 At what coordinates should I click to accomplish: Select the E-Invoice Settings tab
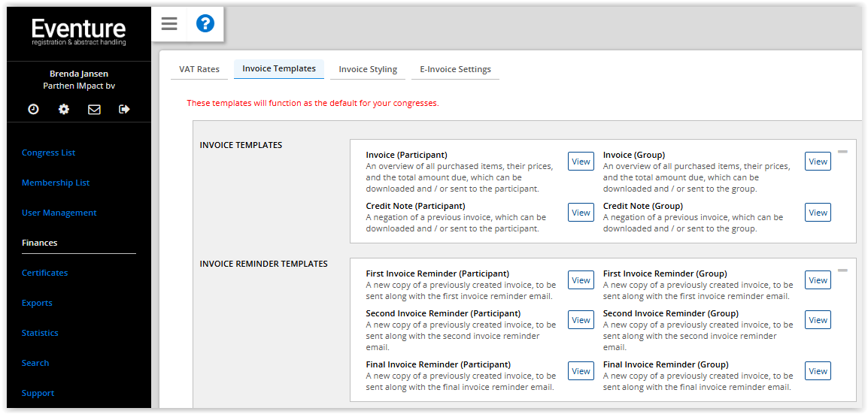(x=455, y=69)
